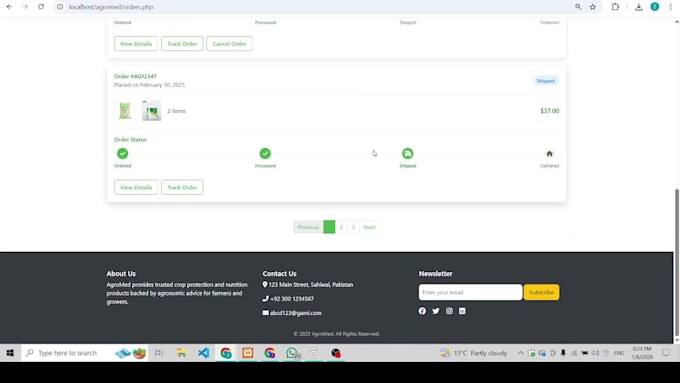Open the notification center icon
Viewport: 680px width, 383px height.
(x=666, y=353)
